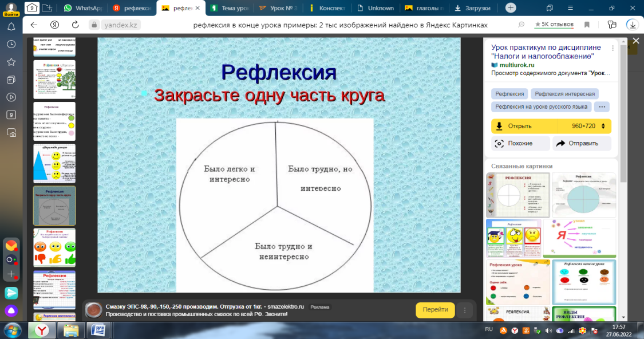
Task: Click the related panel scrollbar down arrow
Action: [623, 317]
